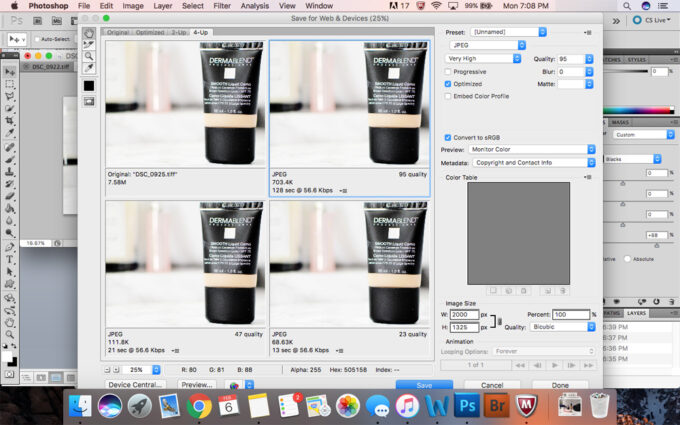
Task: Select the Slice Select tool in dialog
Action: [x=89, y=45]
